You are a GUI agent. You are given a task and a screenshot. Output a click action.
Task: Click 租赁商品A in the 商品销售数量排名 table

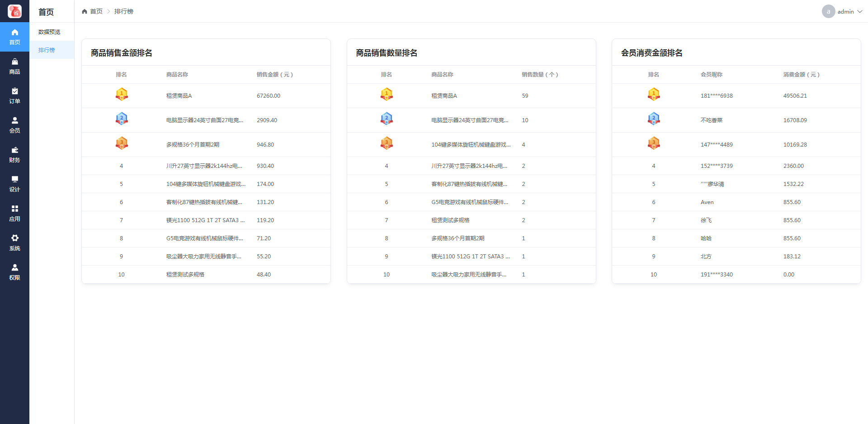click(444, 96)
